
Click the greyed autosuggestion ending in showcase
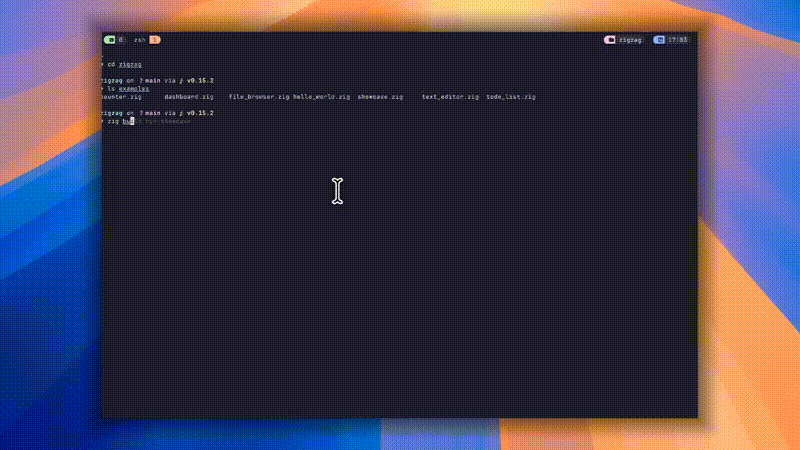[x=162, y=121]
